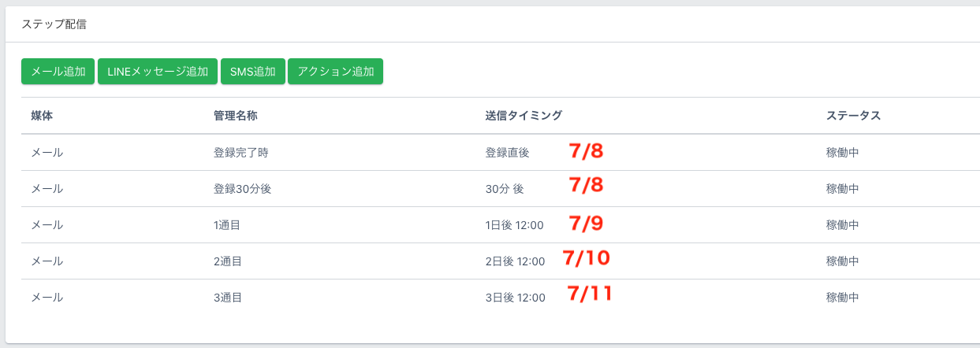The image size is (980, 348).
Task: Click the ステータス column header
Action: [853, 116]
